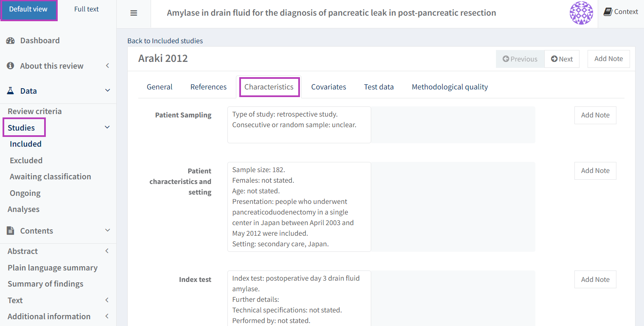Add Note for Patient Sampling row
Viewport: 644px width, 326px height.
click(x=595, y=115)
